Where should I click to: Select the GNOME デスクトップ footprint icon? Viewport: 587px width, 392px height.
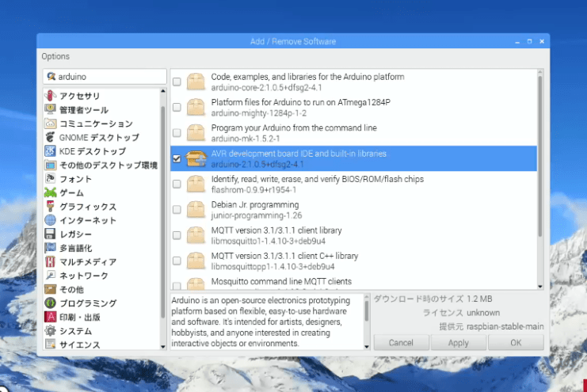50,138
